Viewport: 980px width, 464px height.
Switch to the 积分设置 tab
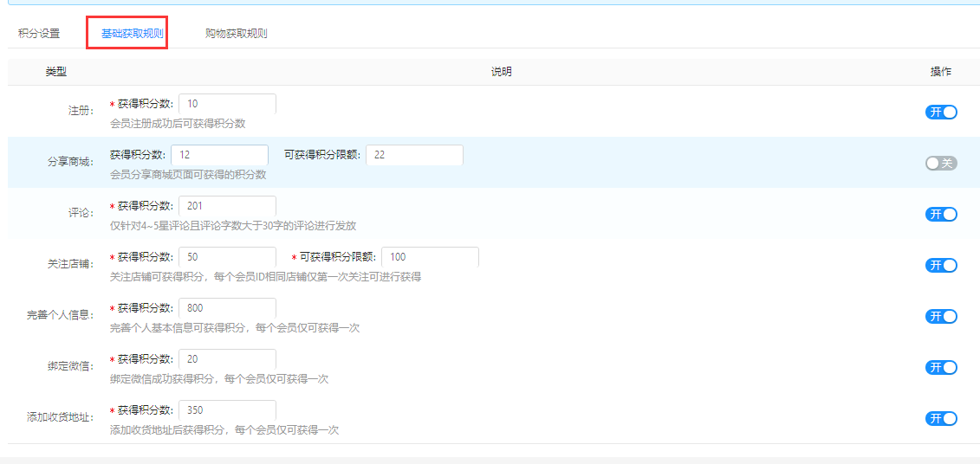point(39,34)
